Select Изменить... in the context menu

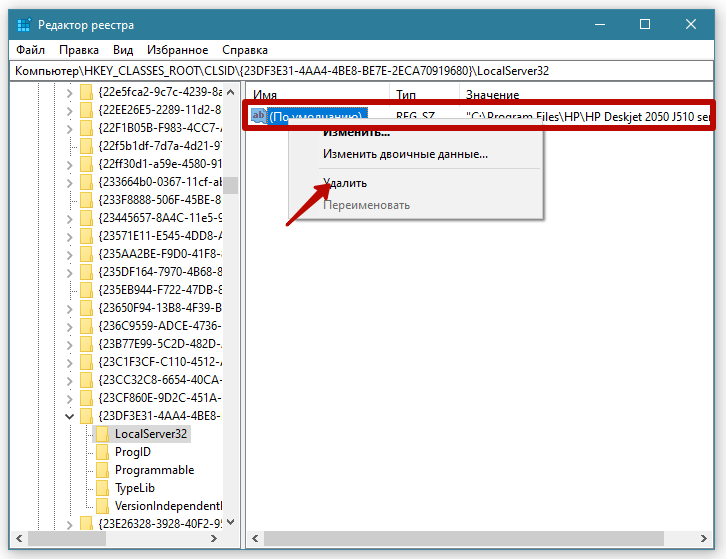(356, 132)
